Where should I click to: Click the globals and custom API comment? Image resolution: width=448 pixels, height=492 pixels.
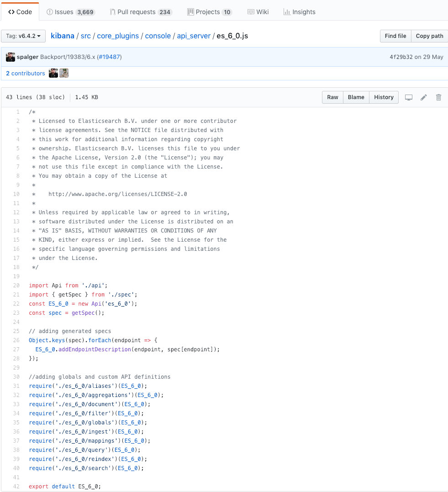(100, 377)
